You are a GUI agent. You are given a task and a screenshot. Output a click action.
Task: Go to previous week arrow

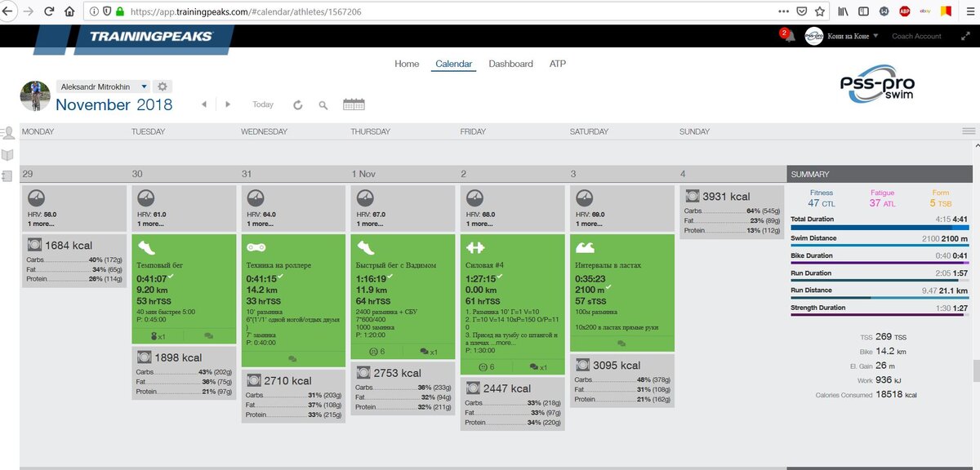pyautogui.click(x=203, y=104)
